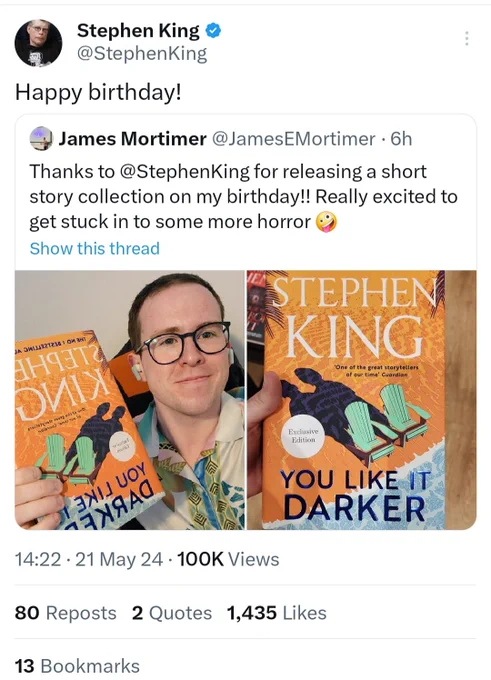Viewport: 491px width, 680px height.
Task: Open the three-dot more options menu
Action: (467, 39)
